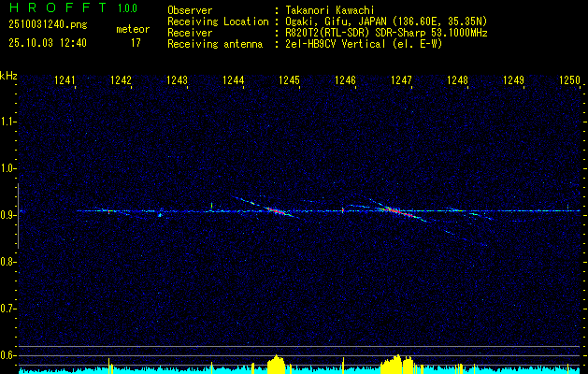Click the 1242 time axis marker
588x374 pixels.
(122, 79)
